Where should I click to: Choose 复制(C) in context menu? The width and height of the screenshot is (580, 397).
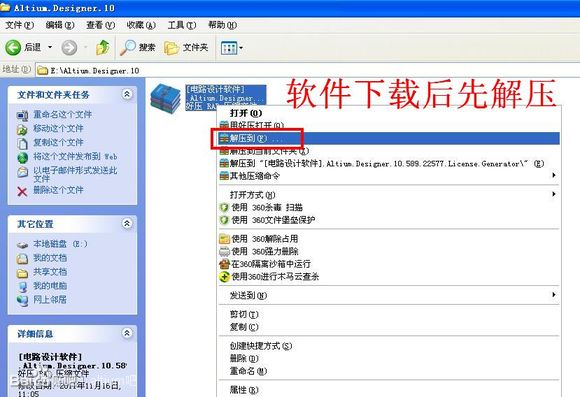tap(388, 327)
